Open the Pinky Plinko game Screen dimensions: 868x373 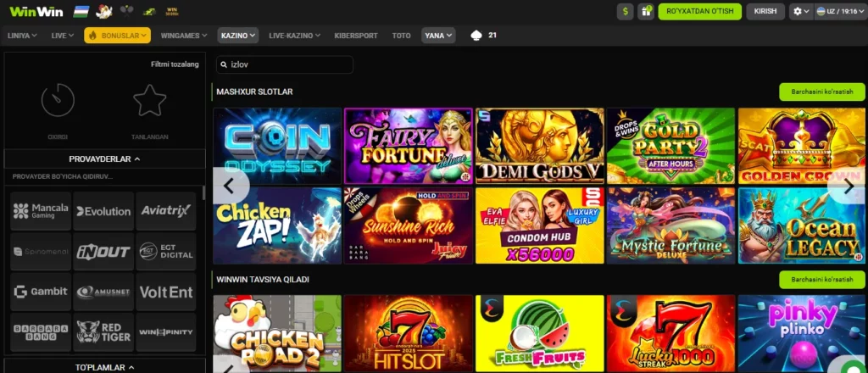click(802, 333)
